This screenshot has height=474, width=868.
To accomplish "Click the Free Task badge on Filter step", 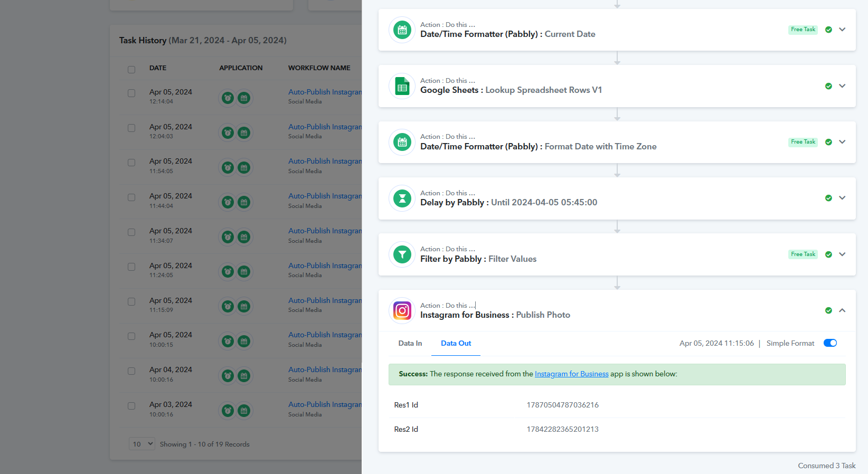I will 803,254.
